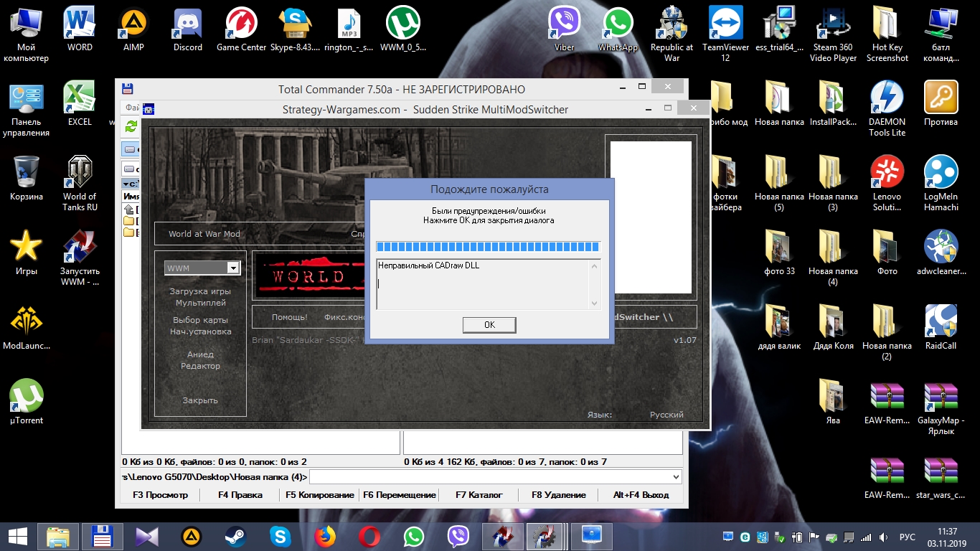This screenshot has height=551, width=980.
Task: Click F4 Правка in Total Commander
Action: pos(240,495)
